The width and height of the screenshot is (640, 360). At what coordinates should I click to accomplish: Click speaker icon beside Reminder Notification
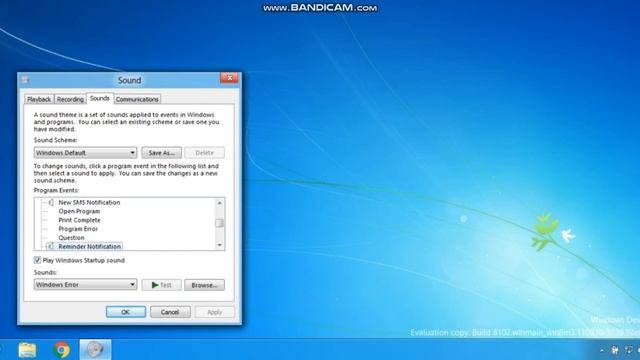coord(51,247)
